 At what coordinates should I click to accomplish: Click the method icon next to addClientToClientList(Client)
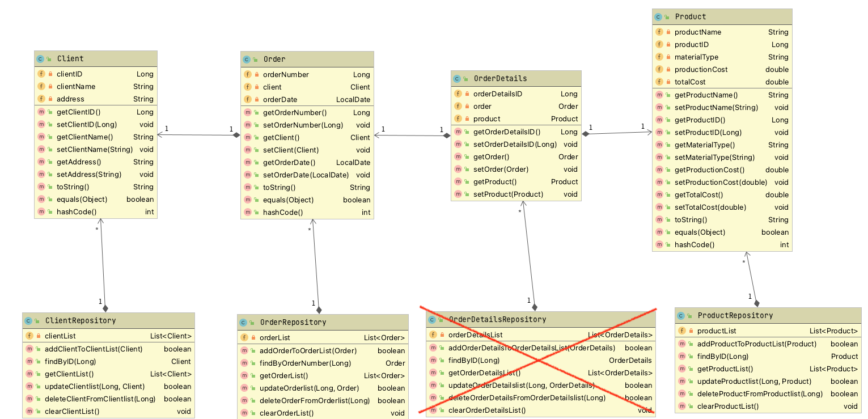(29, 349)
